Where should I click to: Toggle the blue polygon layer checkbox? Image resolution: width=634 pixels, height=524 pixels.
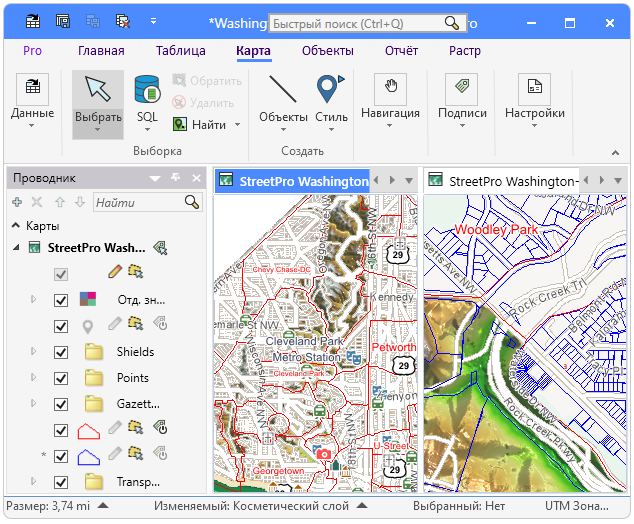point(61,456)
